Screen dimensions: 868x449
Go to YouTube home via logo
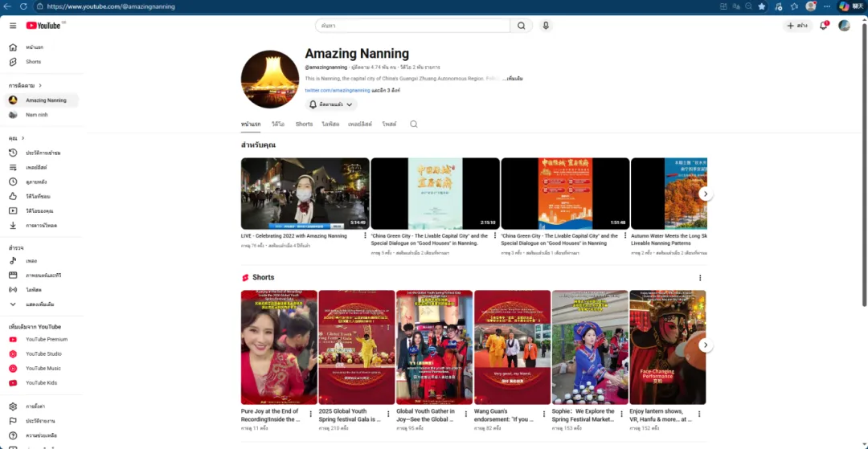coord(43,26)
